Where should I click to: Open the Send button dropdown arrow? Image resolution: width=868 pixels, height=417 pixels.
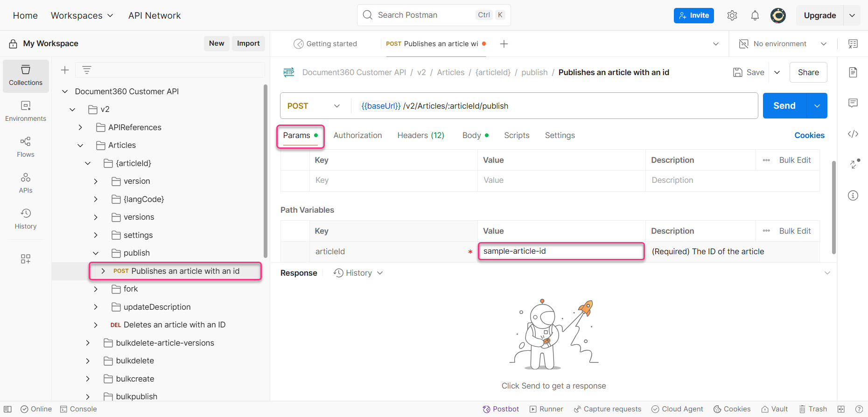817,106
